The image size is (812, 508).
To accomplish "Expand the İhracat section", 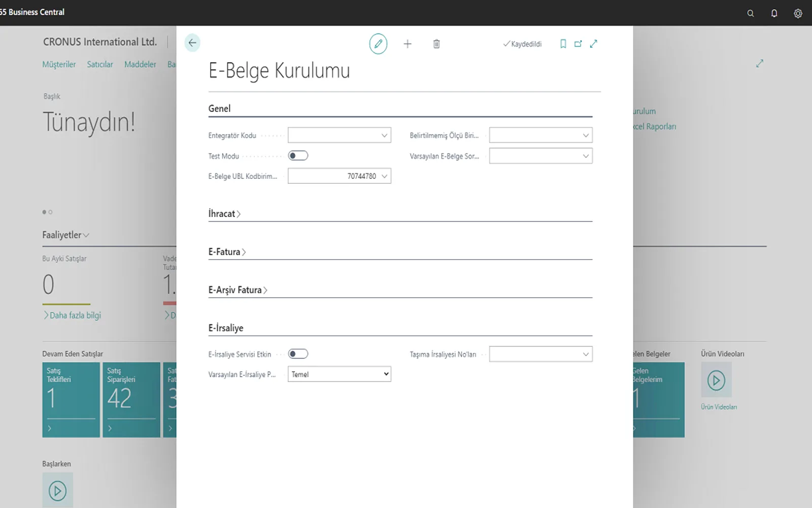I will tap(224, 214).
